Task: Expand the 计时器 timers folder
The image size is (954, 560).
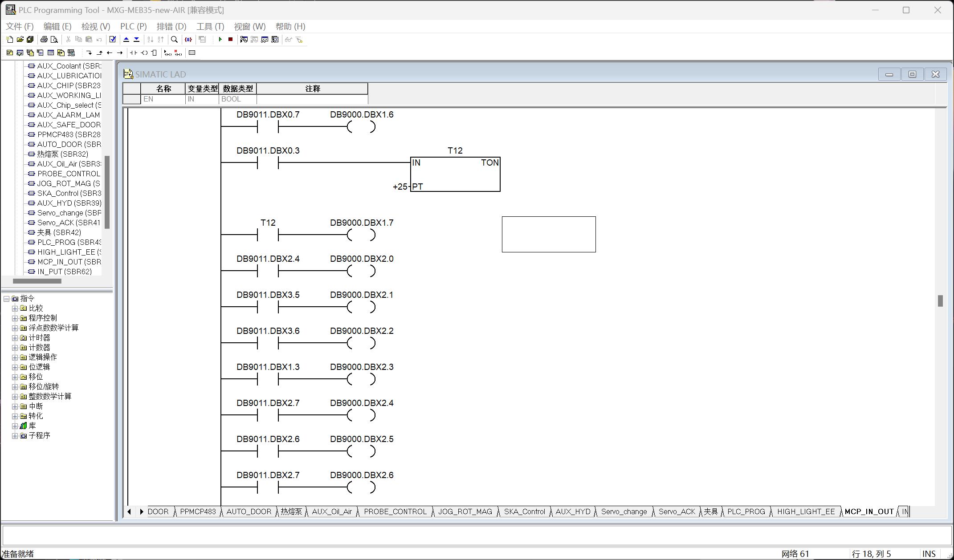Action: tap(15, 338)
